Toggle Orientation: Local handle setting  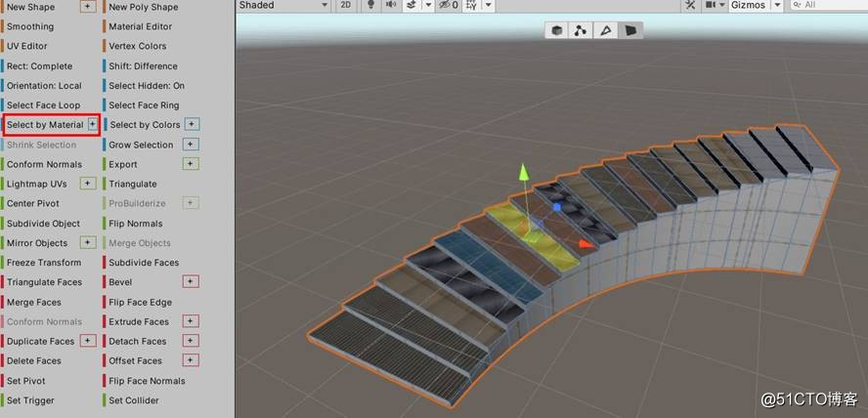[44, 86]
